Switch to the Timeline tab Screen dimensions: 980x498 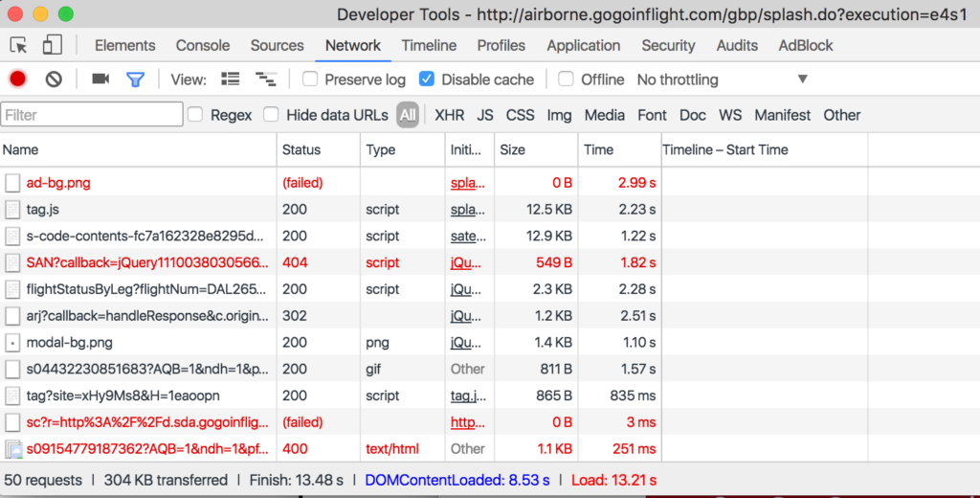click(x=429, y=46)
